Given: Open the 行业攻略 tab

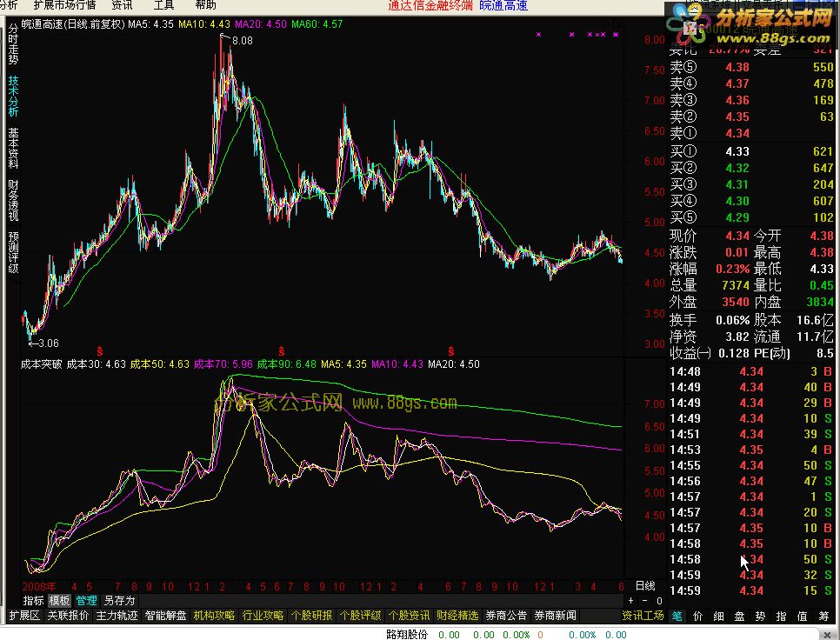Looking at the screenshot, I should coord(263,616).
